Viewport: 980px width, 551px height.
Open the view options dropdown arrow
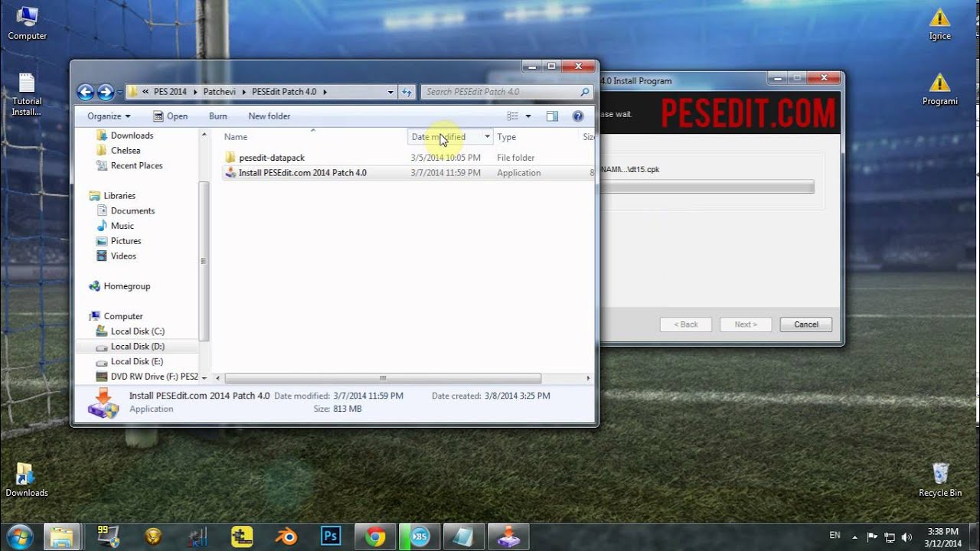pyautogui.click(x=528, y=116)
